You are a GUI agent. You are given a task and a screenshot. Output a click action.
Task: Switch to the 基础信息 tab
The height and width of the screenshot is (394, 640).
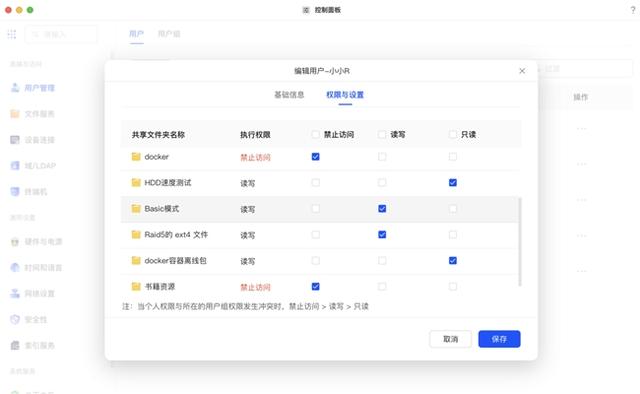(289, 95)
